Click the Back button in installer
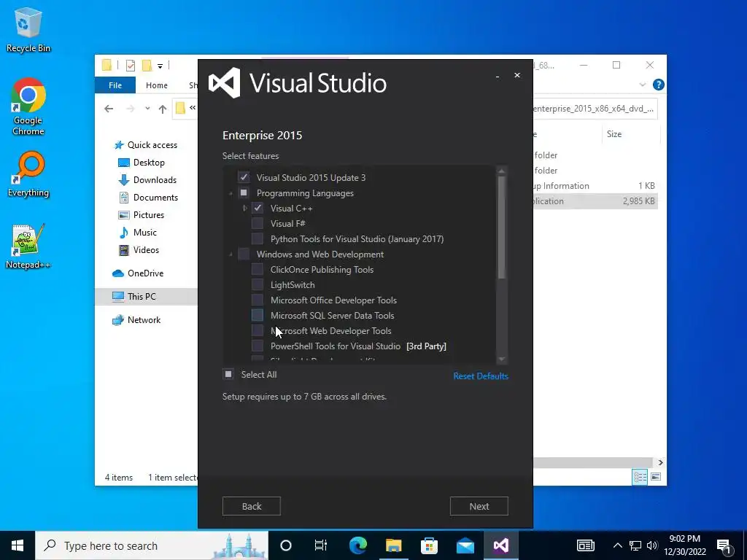This screenshot has width=747, height=560. (252, 506)
